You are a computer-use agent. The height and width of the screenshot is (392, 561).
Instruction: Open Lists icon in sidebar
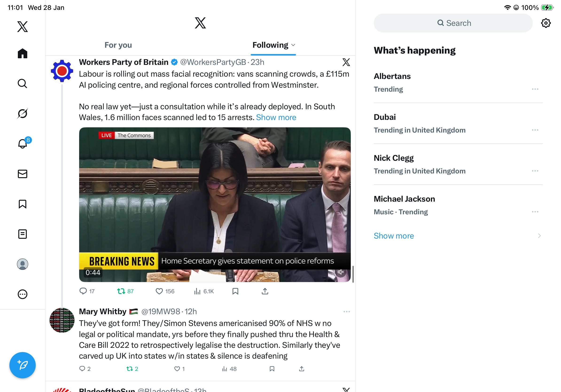(x=23, y=234)
